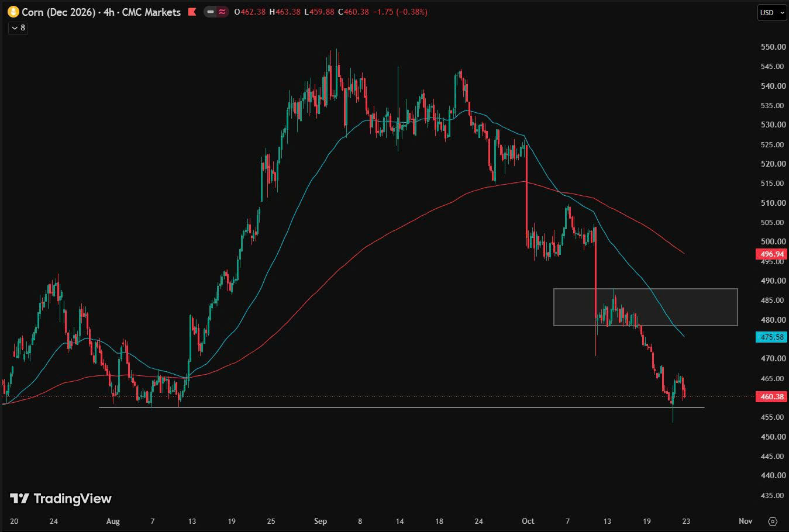Click the pink approximately-equal icon in the pill
The image size is (789, 532).
222,12
